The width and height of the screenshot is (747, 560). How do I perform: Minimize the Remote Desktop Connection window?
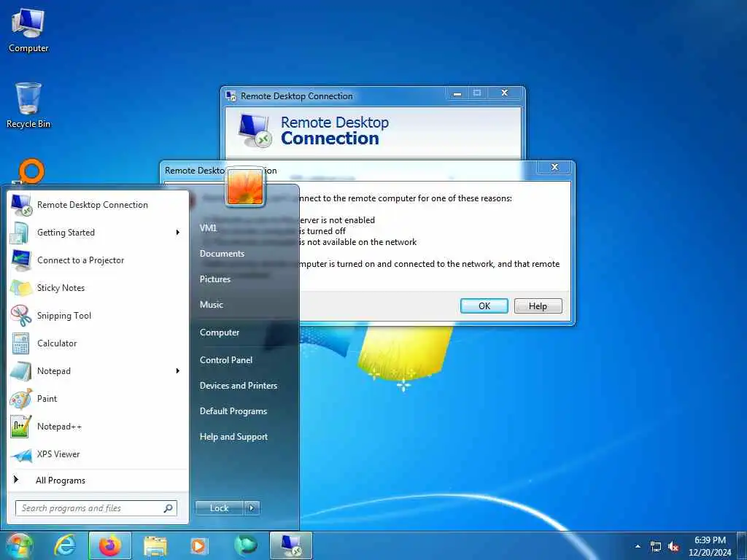[457, 94]
